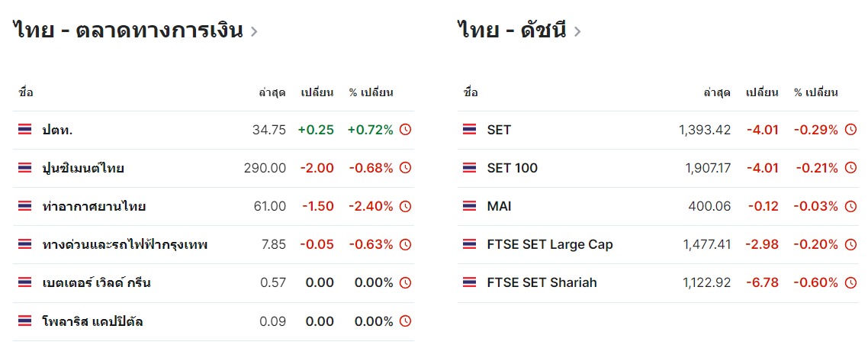Viewport: 868px width, 345px height.
Task: Click the ล่าสุด header in stocks table
Action: click(272, 92)
